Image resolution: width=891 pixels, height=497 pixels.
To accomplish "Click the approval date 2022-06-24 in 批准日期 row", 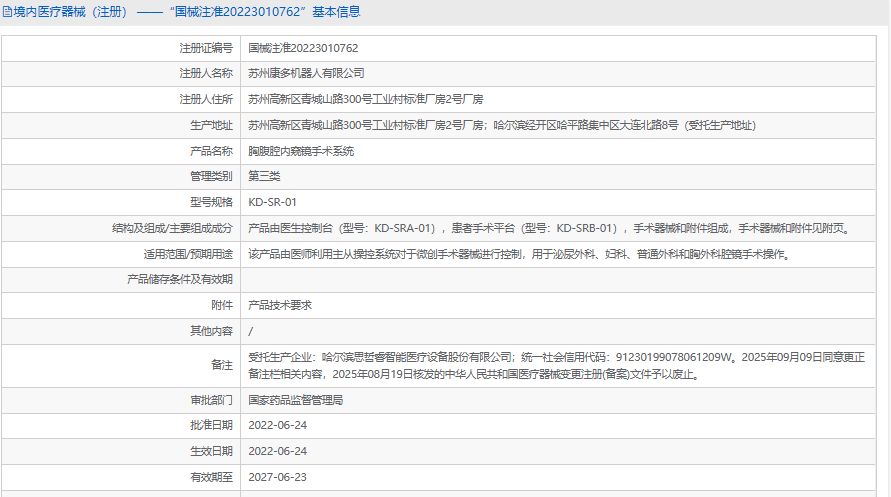I will click(x=277, y=425).
